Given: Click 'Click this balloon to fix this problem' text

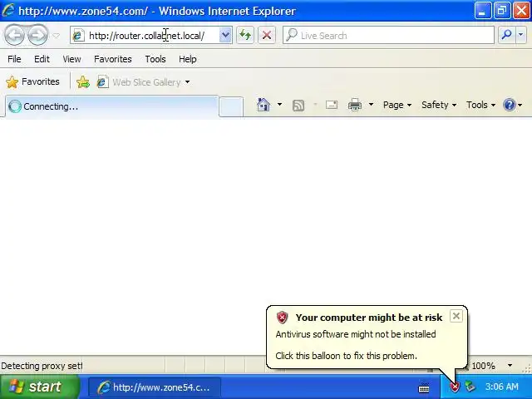Looking at the screenshot, I should pyautogui.click(x=346, y=356).
